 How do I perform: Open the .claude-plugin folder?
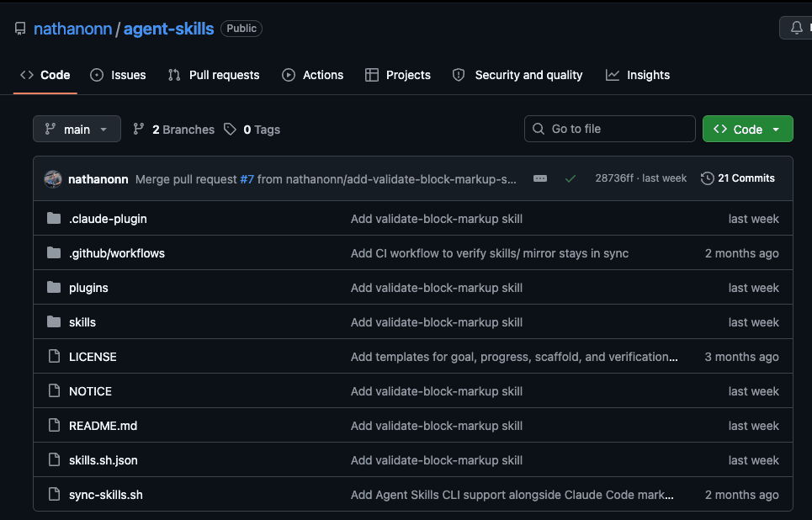tap(108, 219)
